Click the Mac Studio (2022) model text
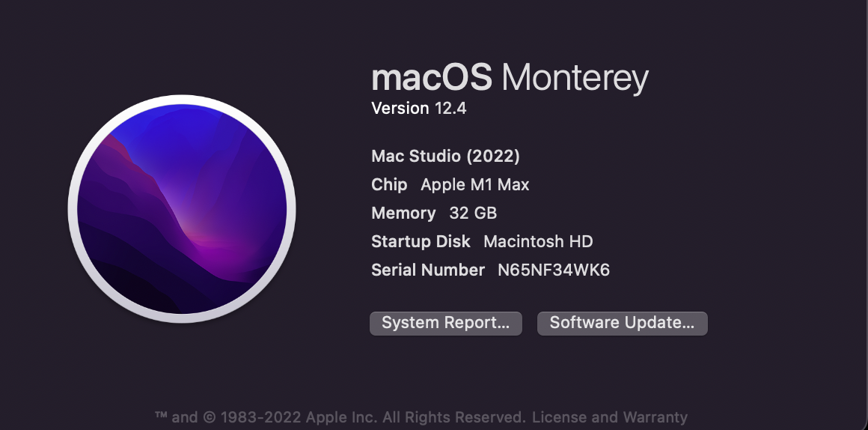868x430 pixels. tap(445, 157)
